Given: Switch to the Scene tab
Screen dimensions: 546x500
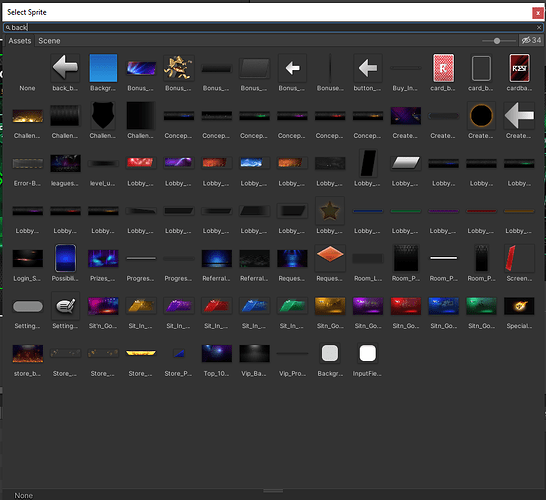Looking at the screenshot, I should click(x=49, y=41).
